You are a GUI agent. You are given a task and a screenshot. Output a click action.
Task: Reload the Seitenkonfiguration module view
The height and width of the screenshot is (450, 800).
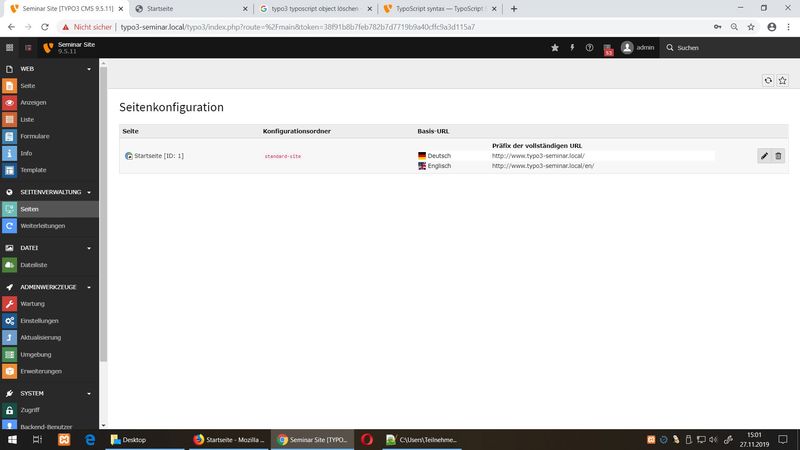point(768,81)
